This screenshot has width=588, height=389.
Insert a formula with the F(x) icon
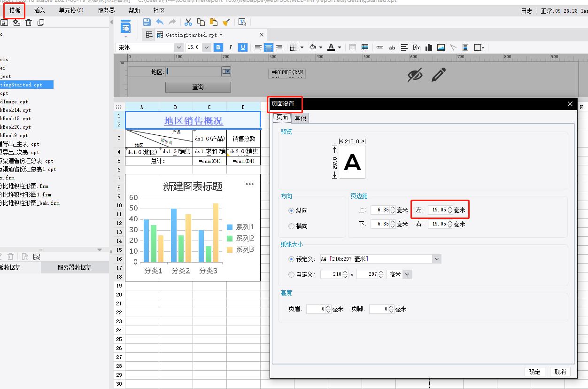(x=416, y=47)
